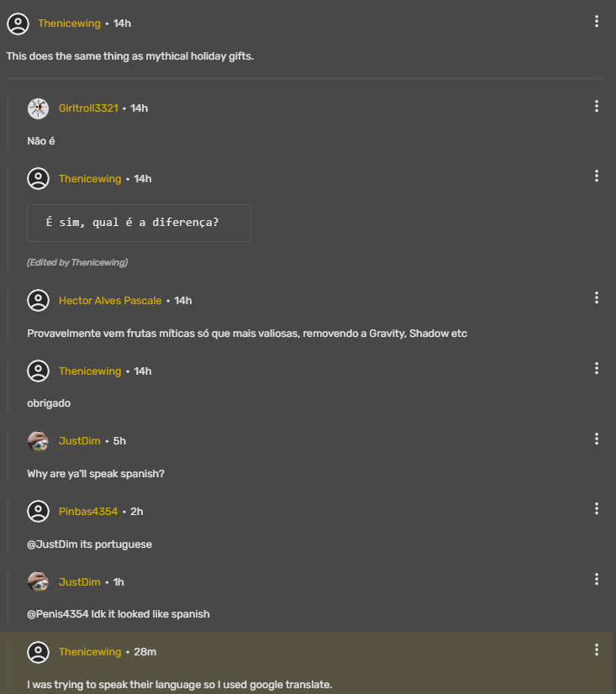
Task: Open the three-dot menu on Pinbas4354's comment
Action: click(x=597, y=508)
